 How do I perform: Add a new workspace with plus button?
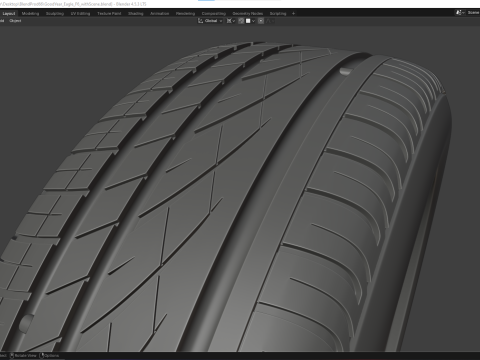(293, 14)
